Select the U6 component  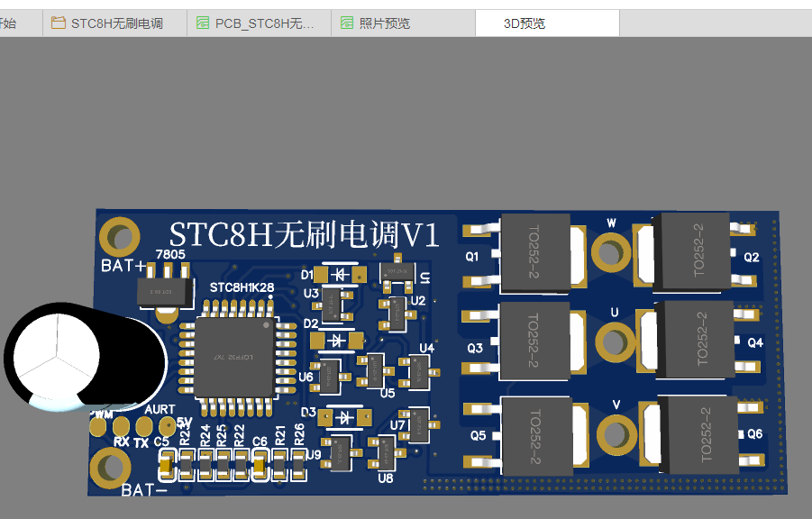coord(330,376)
